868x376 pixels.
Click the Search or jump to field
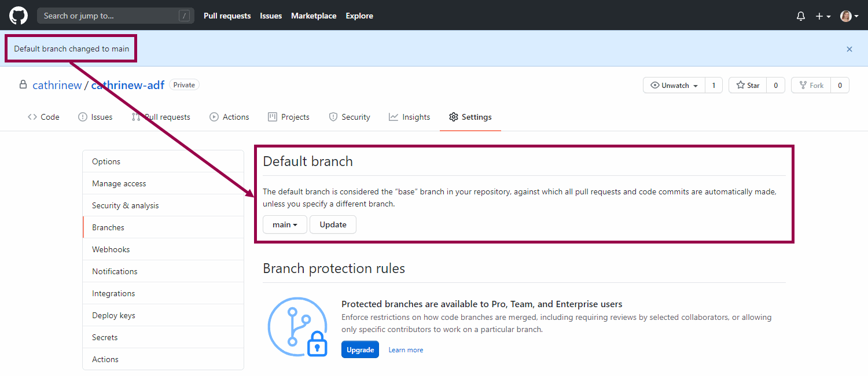point(110,16)
